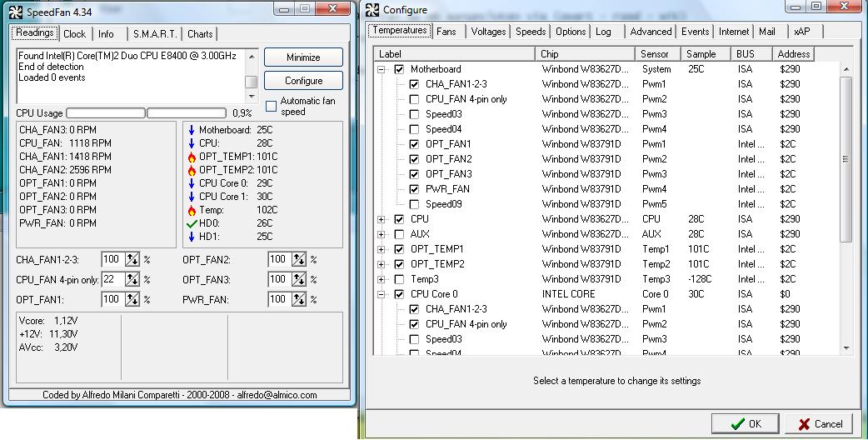Select the CPU_FAN: 1118 RPM reading
The image size is (868, 440).
(65, 143)
